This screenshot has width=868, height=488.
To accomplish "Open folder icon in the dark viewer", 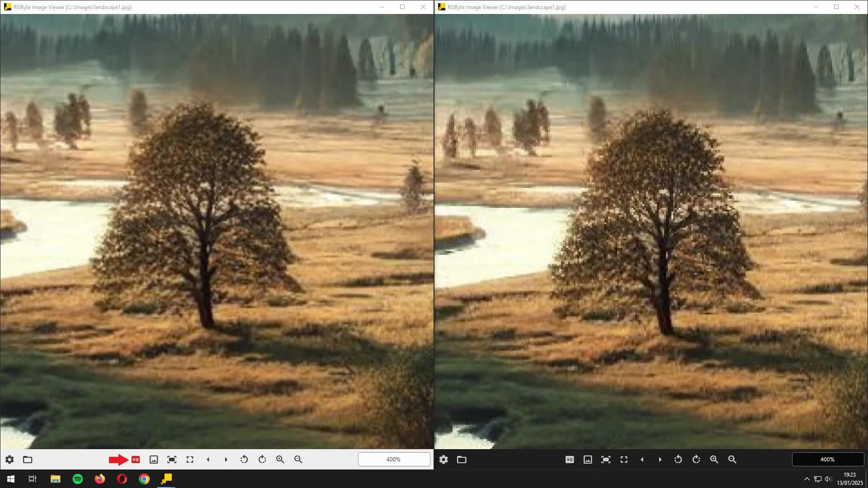I will 462,460.
